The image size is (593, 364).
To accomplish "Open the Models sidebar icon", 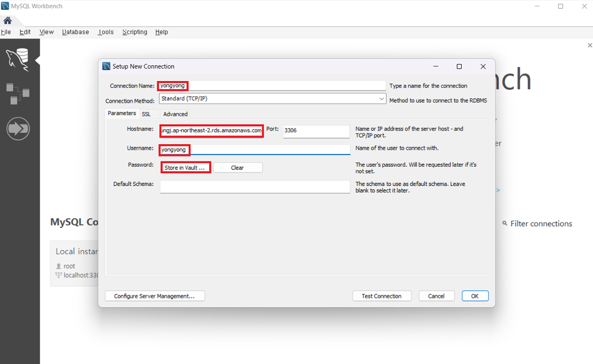I will 18,94.
